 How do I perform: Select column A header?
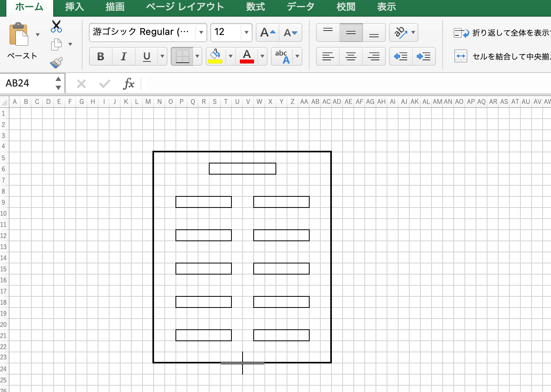click(x=15, y=102)
